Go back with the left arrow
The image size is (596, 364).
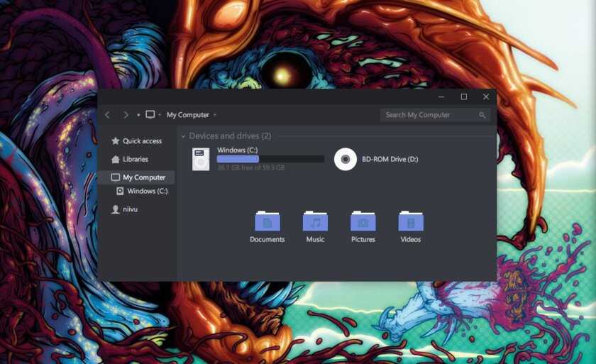(x=107, y=115)
